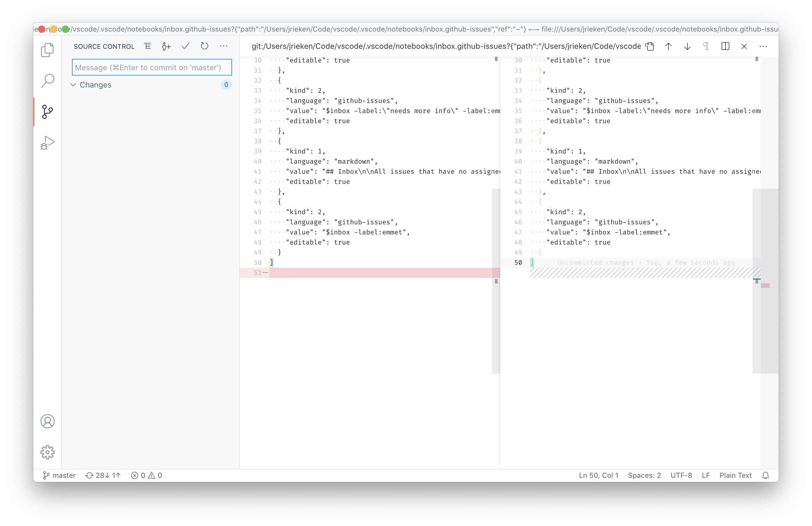Toggle list view next to SOURCE CONTROL title
Screen dimensions: 812x526
click(x=148, y=46)
